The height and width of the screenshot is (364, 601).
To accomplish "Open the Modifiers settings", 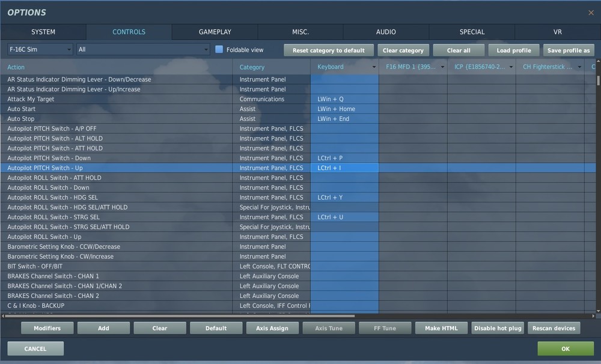I will click(x=47, y=328).
